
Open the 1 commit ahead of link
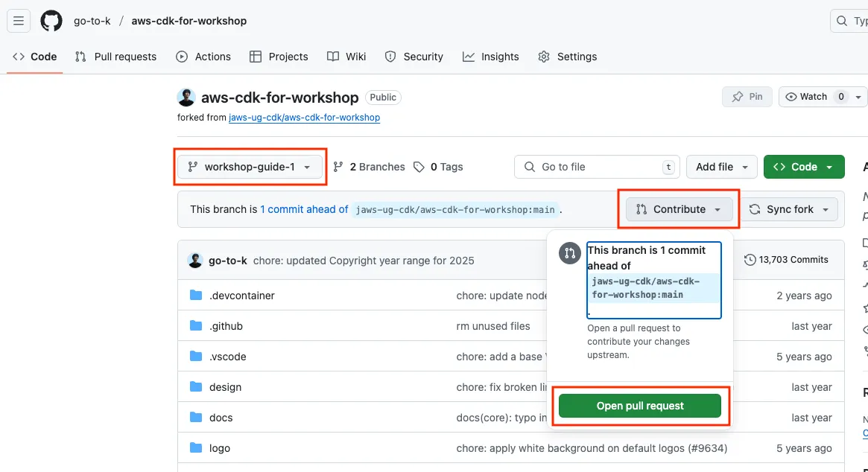coord(304,209)
